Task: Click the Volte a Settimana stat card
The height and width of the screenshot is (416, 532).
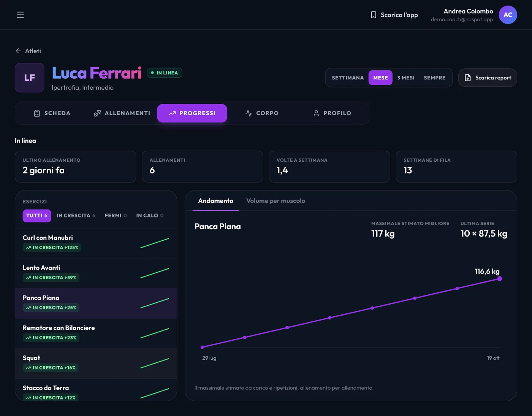Action: [329, 167]
